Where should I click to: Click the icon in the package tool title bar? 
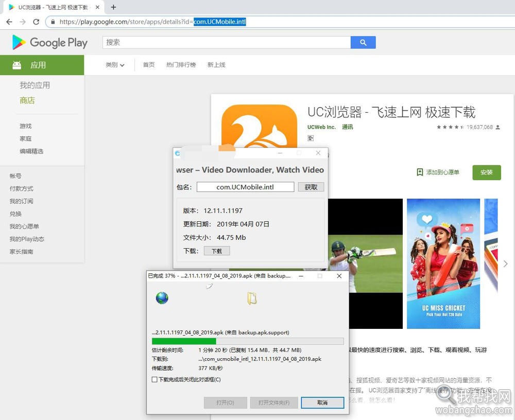tap(178, 153)
